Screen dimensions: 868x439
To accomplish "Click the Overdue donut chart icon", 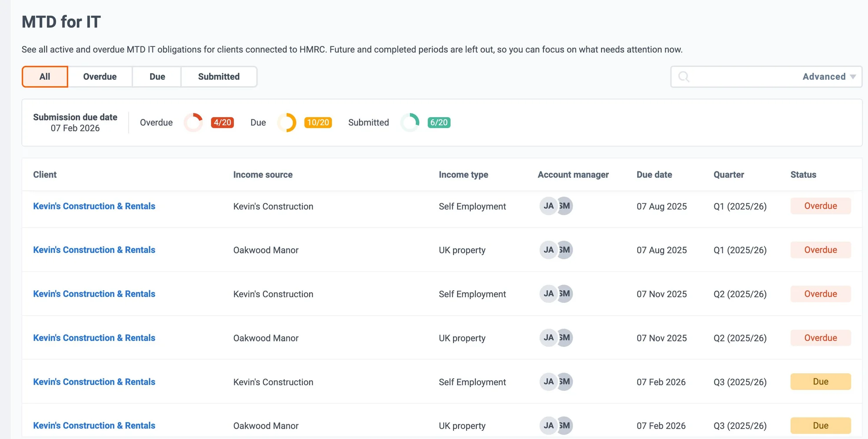I will [193, 122].
